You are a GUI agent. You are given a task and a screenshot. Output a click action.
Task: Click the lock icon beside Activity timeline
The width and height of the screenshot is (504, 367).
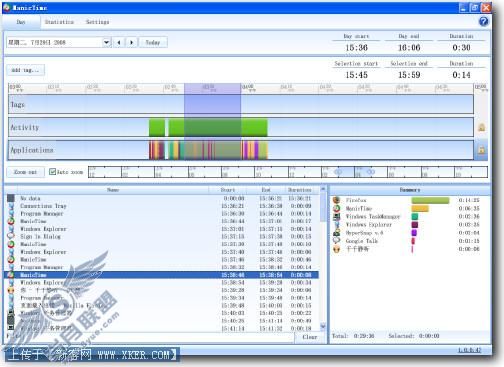(481, 127)
